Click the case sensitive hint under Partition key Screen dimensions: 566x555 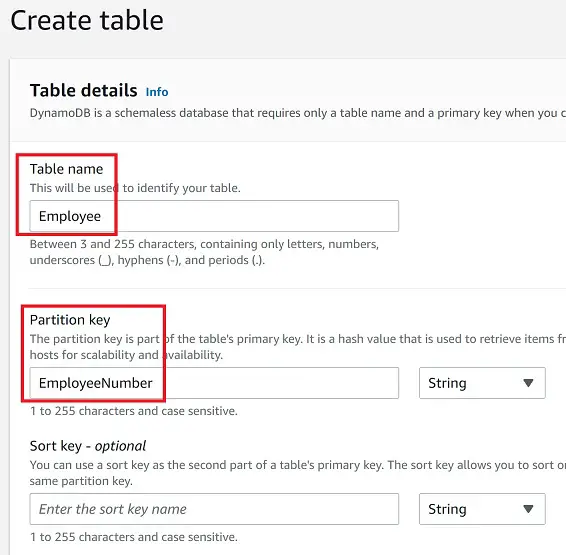[x=134, y=411]
